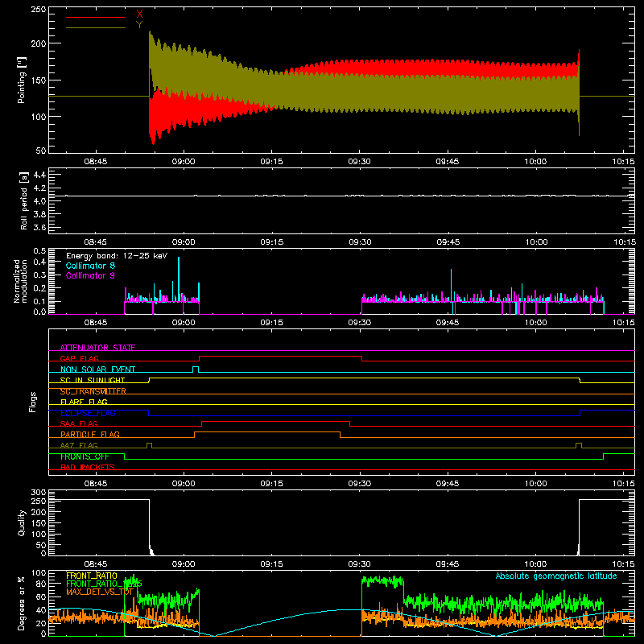
Task: Click '09:45' under the Roll period plot
Action: click(448, 242)
